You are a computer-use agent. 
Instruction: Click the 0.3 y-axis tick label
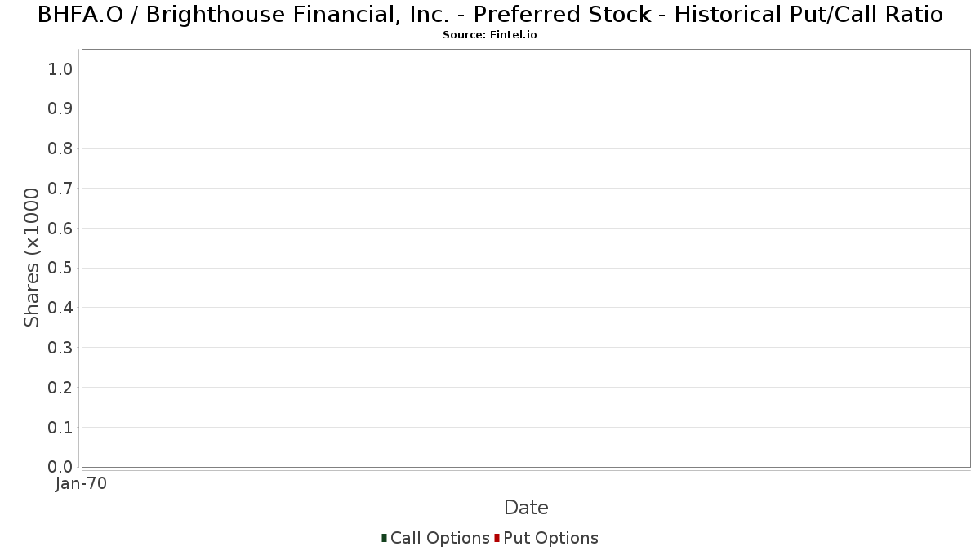[x=61, y=348]
